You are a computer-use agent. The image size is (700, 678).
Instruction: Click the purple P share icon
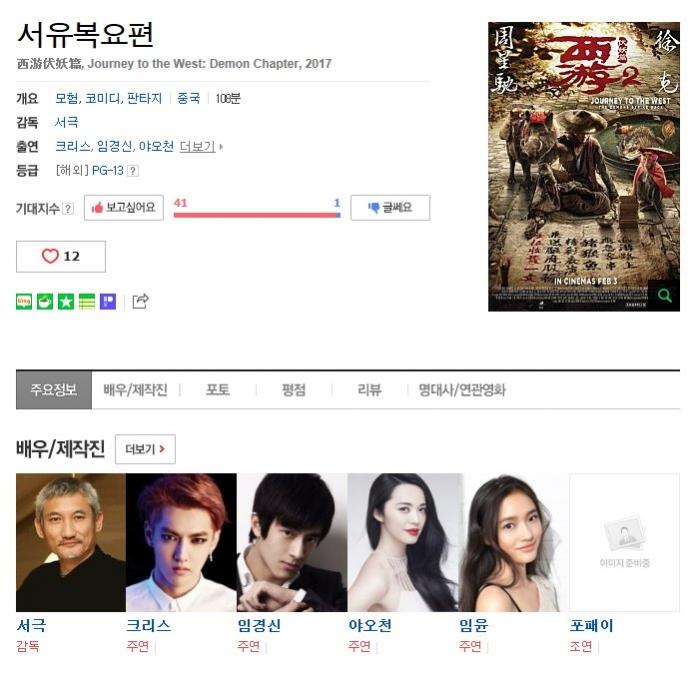pyautogui.click(x=108, y=302)
